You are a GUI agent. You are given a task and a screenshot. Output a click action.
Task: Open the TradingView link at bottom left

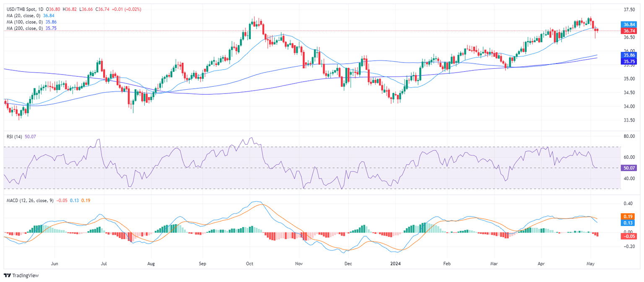coord(21,275)
